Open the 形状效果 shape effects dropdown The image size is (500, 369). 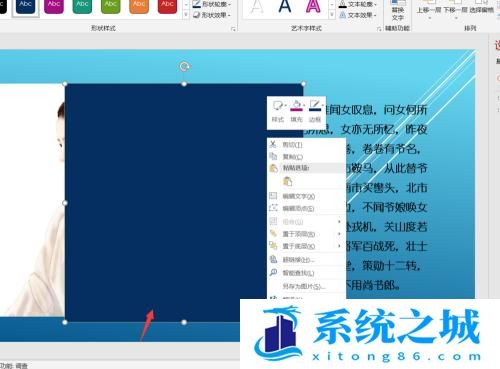pos(212,15)
